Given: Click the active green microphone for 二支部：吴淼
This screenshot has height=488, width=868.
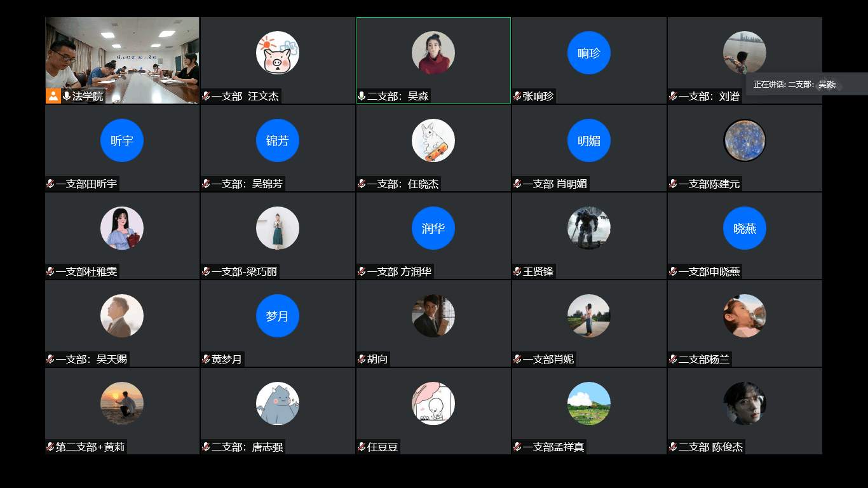Looking at the screenshot, I should [x=362, y=96].
